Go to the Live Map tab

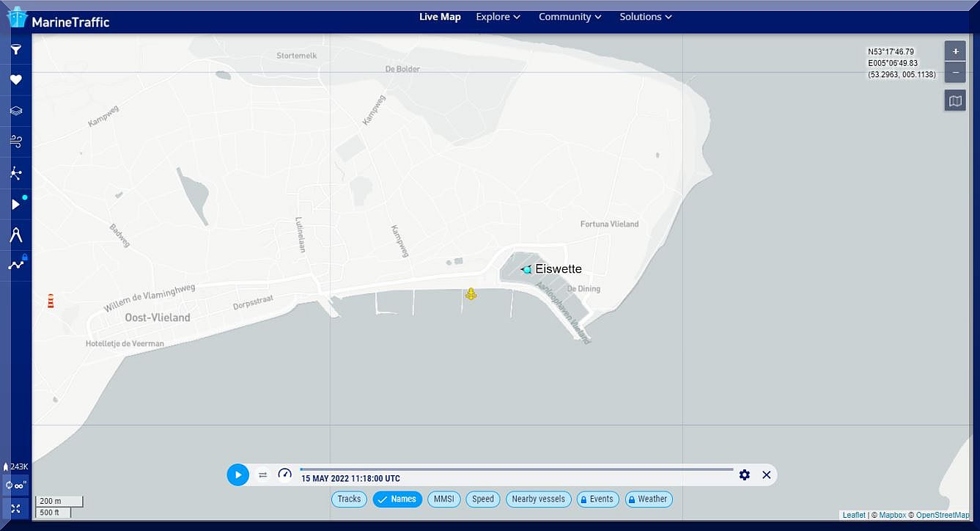tap(440, 17)
